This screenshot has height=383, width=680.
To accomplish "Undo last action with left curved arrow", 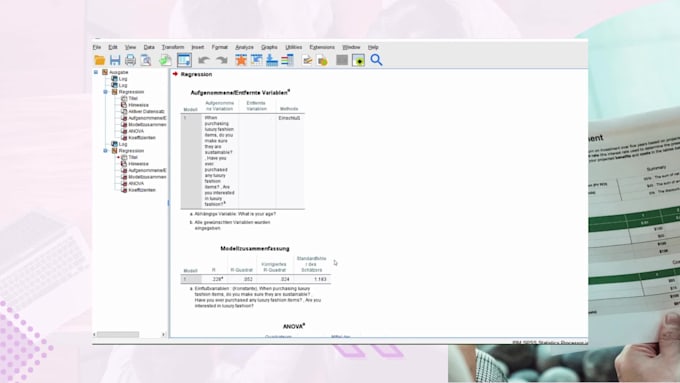I will pos(204,60).
